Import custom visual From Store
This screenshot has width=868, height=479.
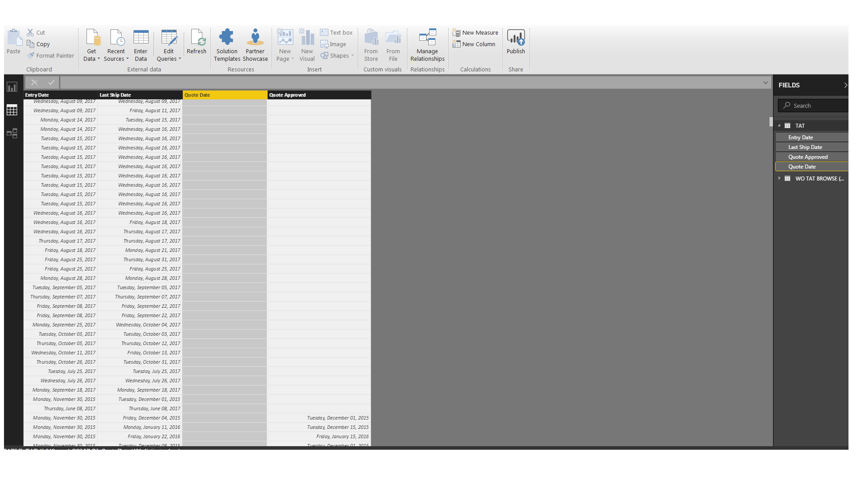pos(371,45)
